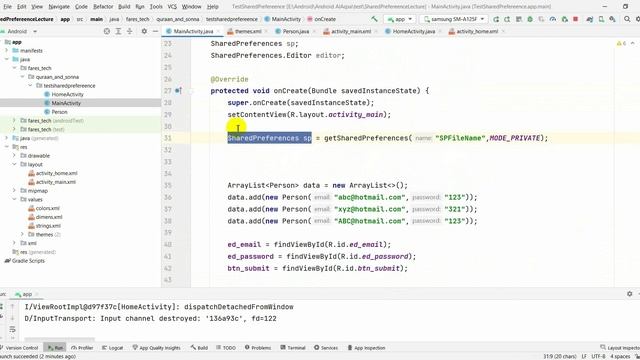640x360 pixels.
Task: Click the Sync Project with Gradle Files icon
Action: tap(589, 19)
